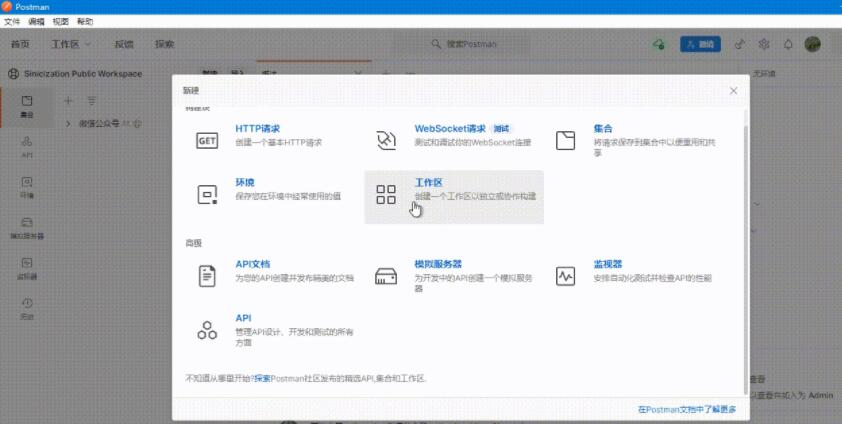Open the settings gear icon in header
This screenshot has width=842, height=424.
pyautogui.click(x=764, y=45)
